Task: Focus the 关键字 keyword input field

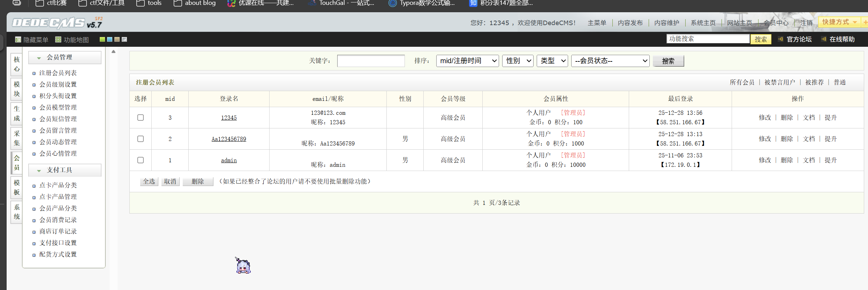Action: [x=371, y=61]
